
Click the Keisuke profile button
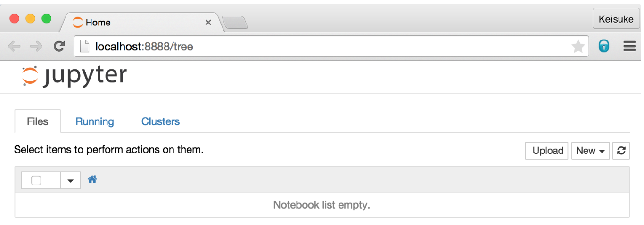click(x=615, y=19)
